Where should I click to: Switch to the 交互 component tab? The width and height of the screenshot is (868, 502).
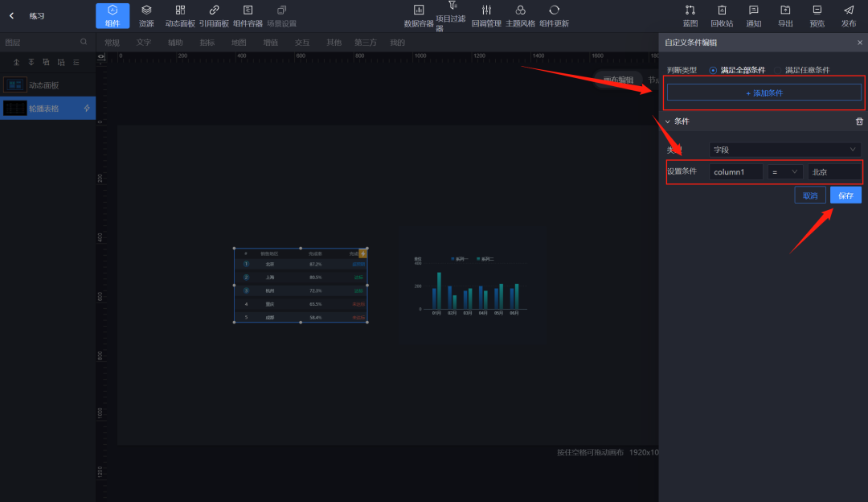click(x=302, y=43)
